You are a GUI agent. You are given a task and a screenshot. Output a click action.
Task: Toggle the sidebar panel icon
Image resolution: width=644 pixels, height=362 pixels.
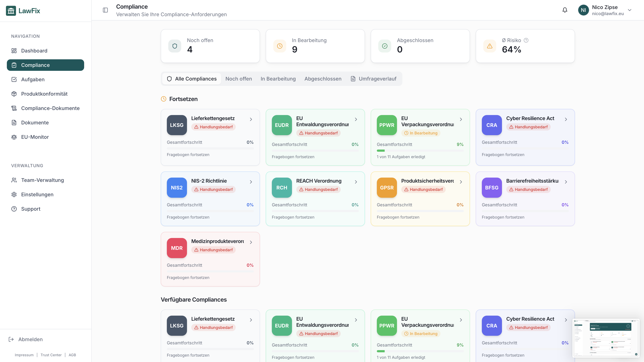click(x=105, y=10)
